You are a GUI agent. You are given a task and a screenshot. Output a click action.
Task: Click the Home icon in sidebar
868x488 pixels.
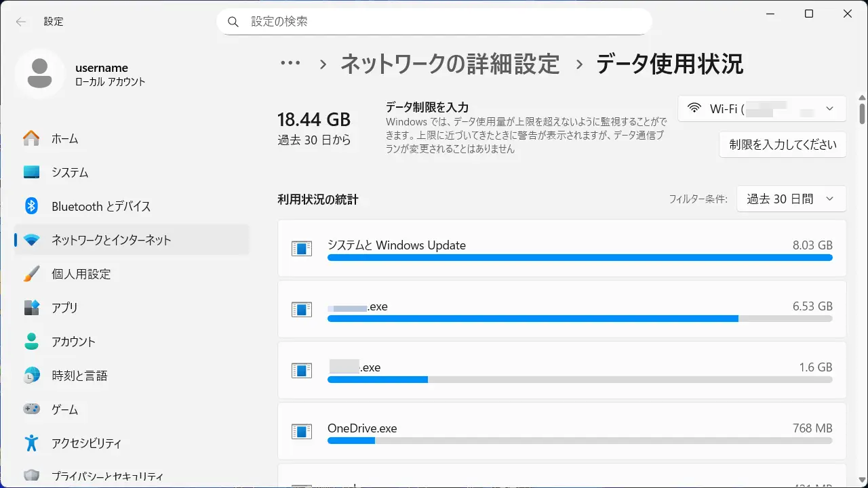(x=31, y=138)
